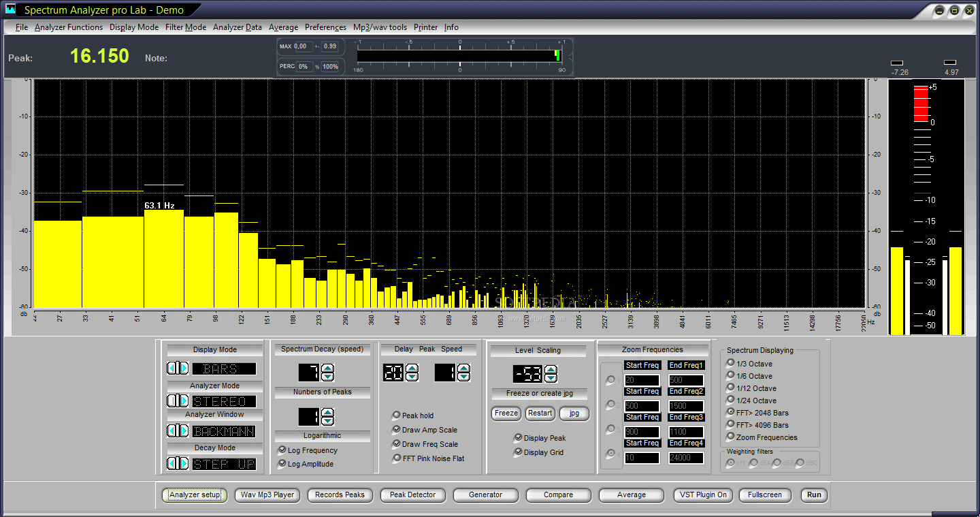
Task: Open the Analyzer Data menu
Action: point(238,27)
